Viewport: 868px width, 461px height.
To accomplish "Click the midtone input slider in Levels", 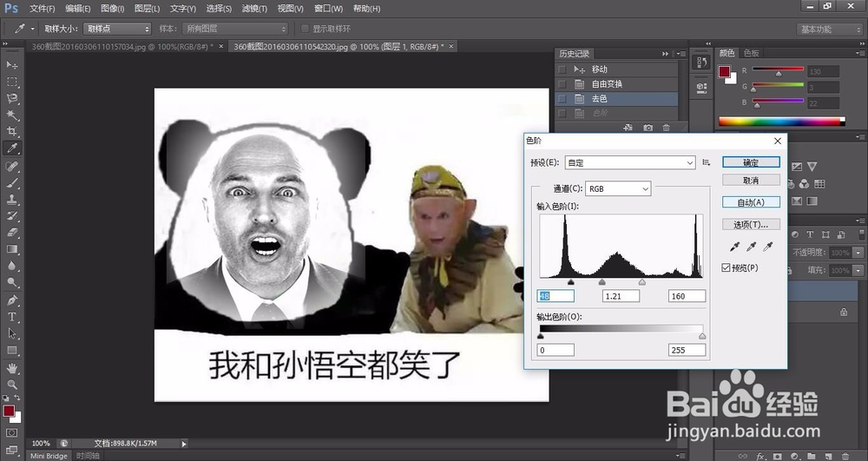I will coord(602,282).
